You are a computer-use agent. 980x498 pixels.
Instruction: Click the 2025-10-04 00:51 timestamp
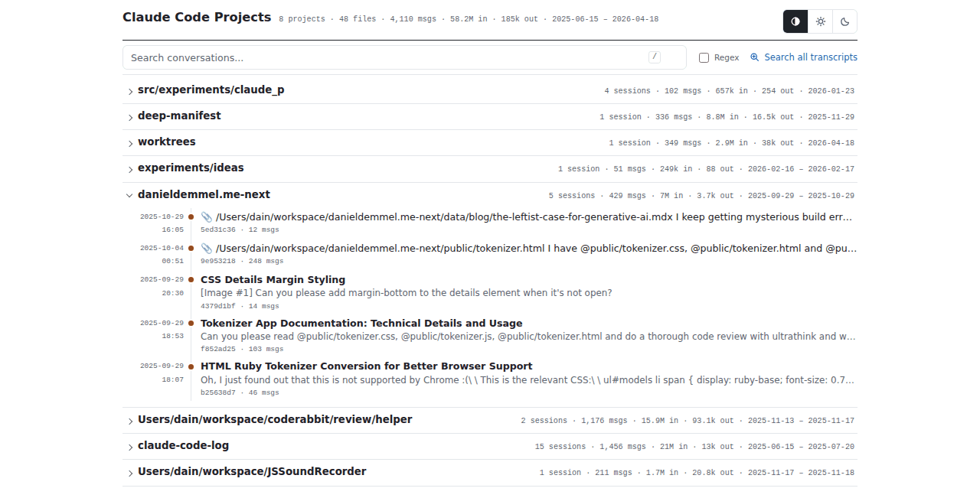pos(162,254)
